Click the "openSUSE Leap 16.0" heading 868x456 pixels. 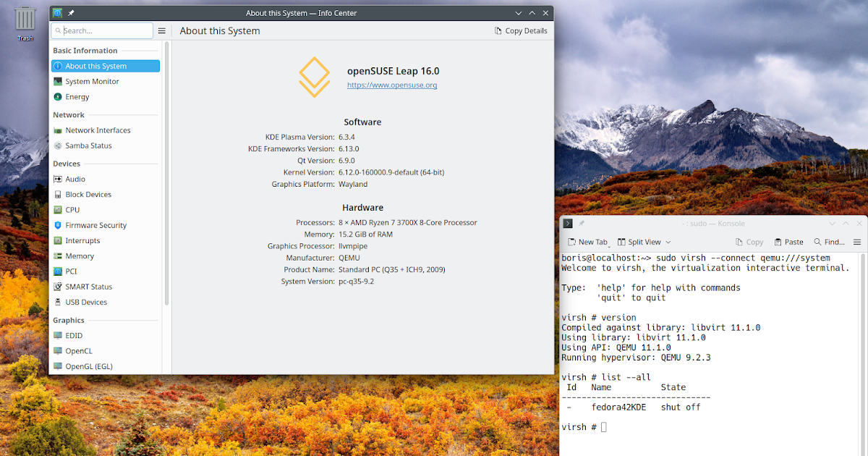tap(393, 71)
